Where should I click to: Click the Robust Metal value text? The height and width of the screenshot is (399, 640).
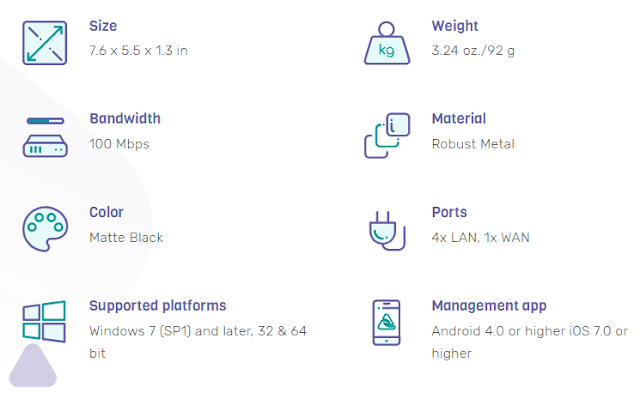tap(473, 144)
